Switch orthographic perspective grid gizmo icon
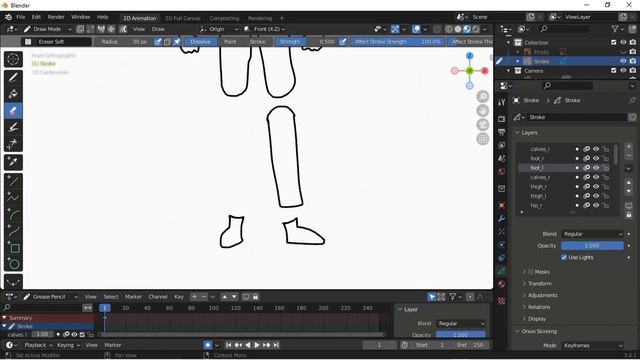This screenshot has height=360, width=640. 482,139
